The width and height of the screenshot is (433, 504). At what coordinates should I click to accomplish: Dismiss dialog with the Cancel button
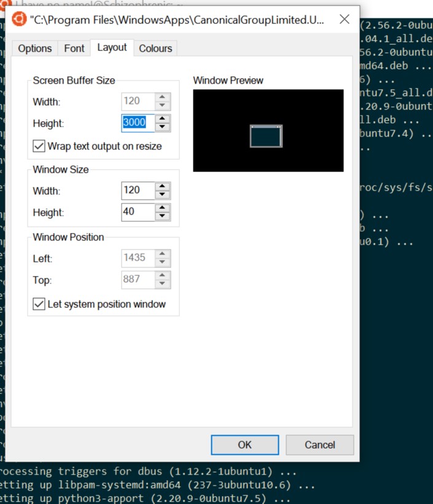[x=319, y=445]
